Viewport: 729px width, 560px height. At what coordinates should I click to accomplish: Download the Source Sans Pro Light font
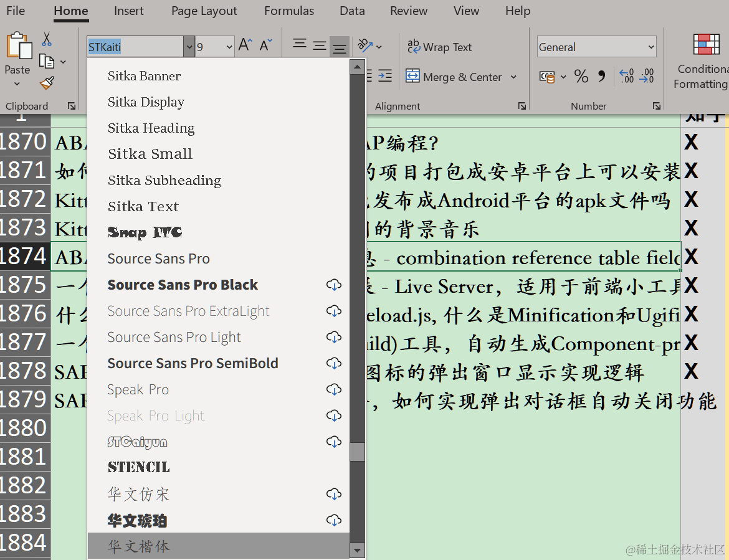(334, 337)
